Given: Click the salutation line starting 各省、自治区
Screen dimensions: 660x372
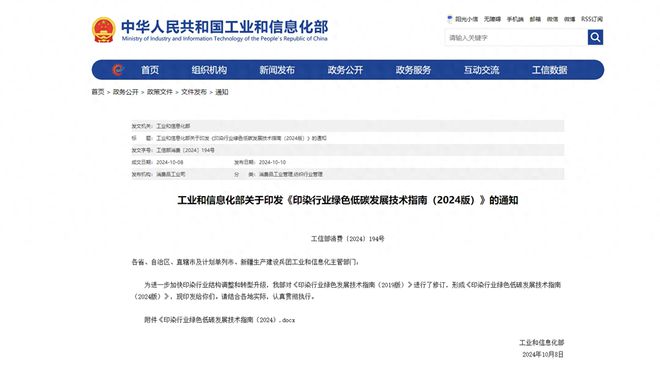Looking at the screenshot, I should (x=245, y=262).
